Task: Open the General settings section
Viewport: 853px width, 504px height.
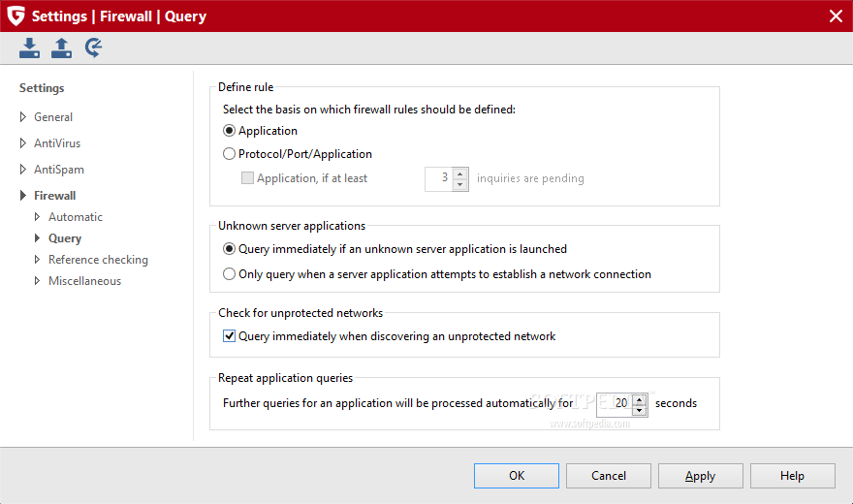Action: click(53, 117)
